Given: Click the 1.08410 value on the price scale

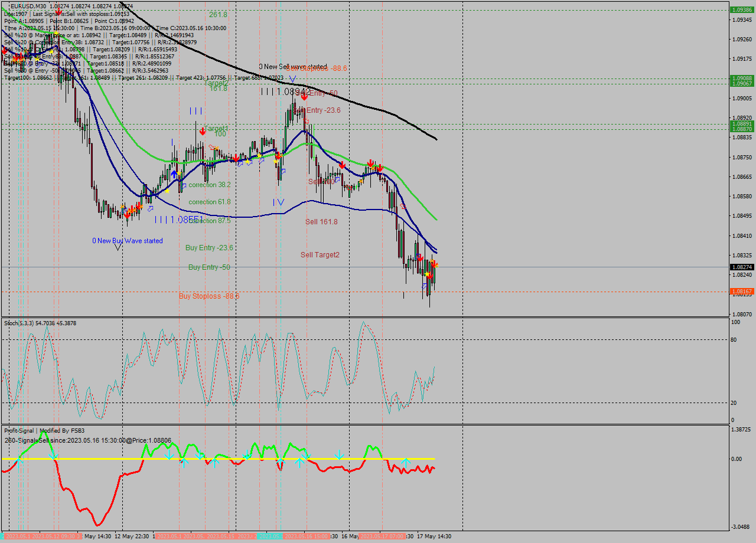Looking at the screenshot, I should 743,236.
